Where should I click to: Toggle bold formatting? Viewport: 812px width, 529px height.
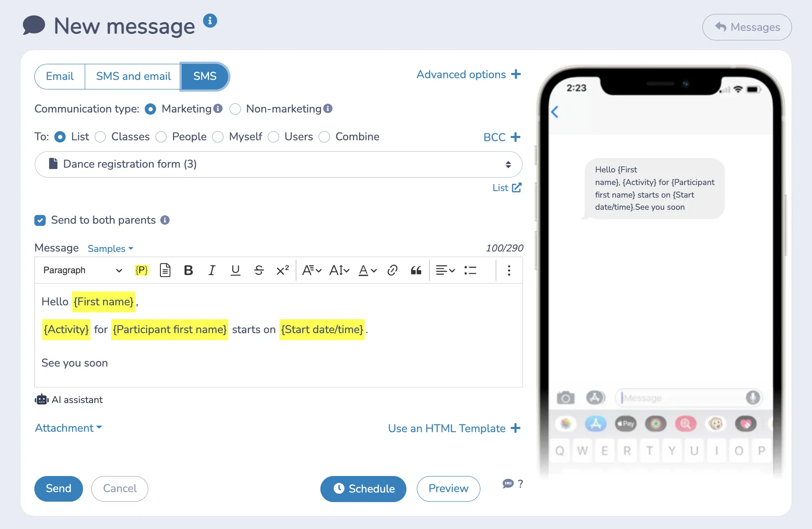(188, 270)
